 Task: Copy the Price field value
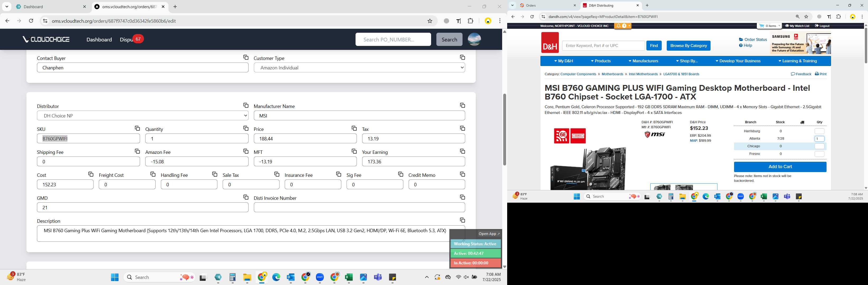click(354, 129)
